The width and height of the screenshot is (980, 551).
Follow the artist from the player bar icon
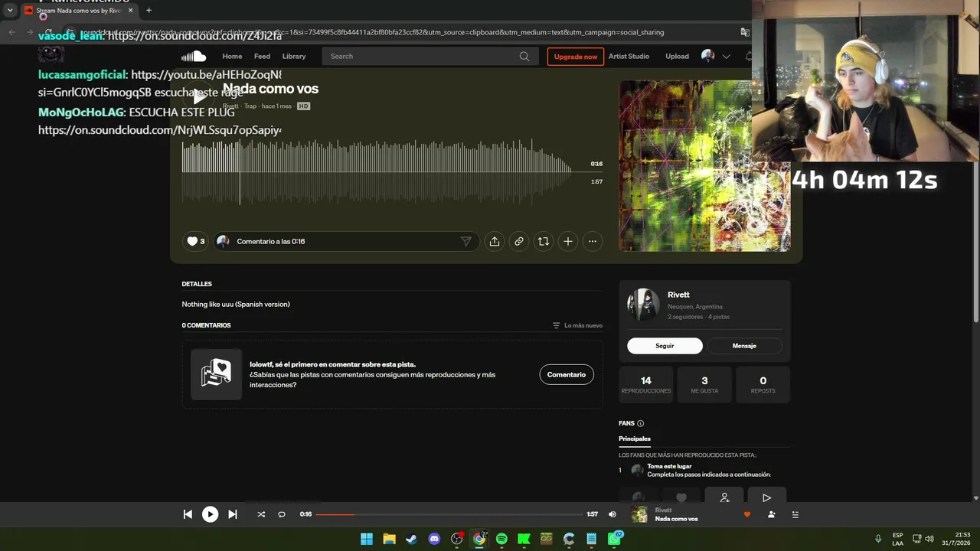(771, 514)
